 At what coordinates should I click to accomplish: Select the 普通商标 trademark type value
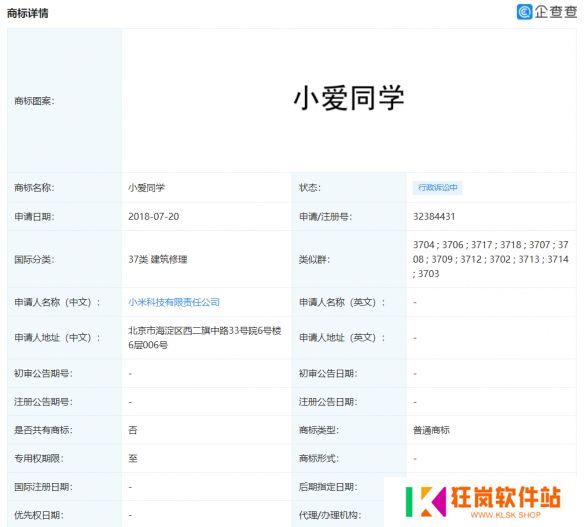point(431,430)
